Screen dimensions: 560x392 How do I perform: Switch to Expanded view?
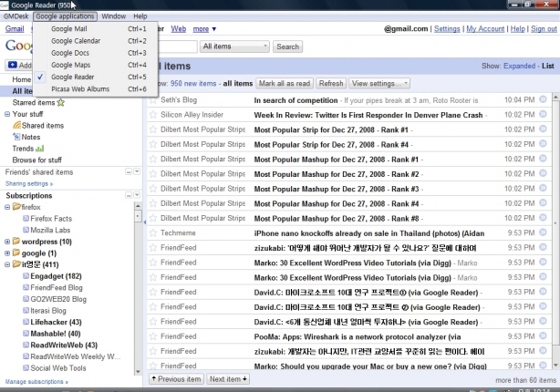coord(519,66)
